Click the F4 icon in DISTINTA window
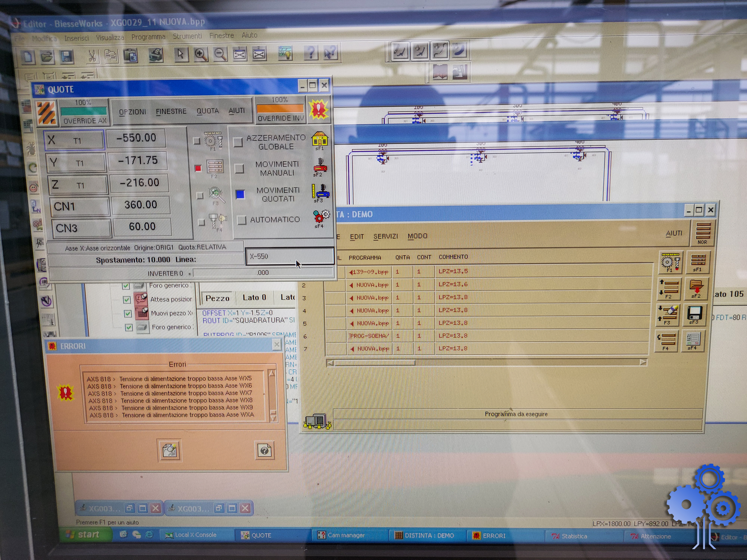The height and width of the screenshot is (560, 747). [667, 341]
